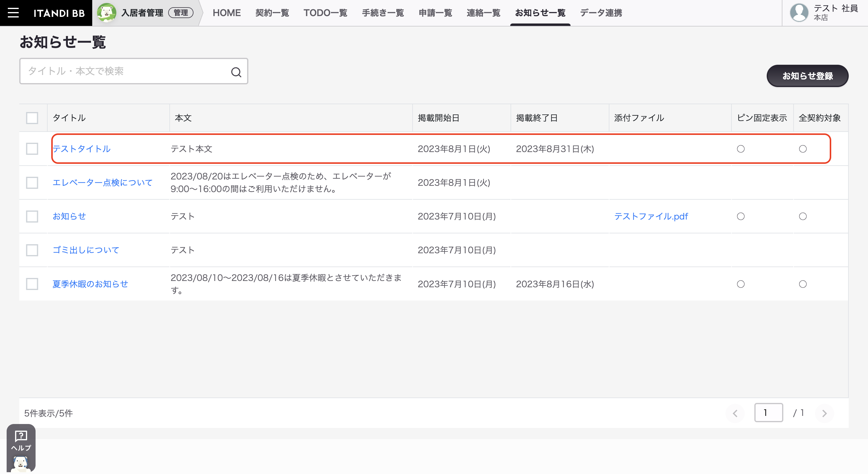Click all-contracts circle in 夏季休暇のお知らせ row
The width and height of the screenshot is (868, 474).
pos(803,284)
